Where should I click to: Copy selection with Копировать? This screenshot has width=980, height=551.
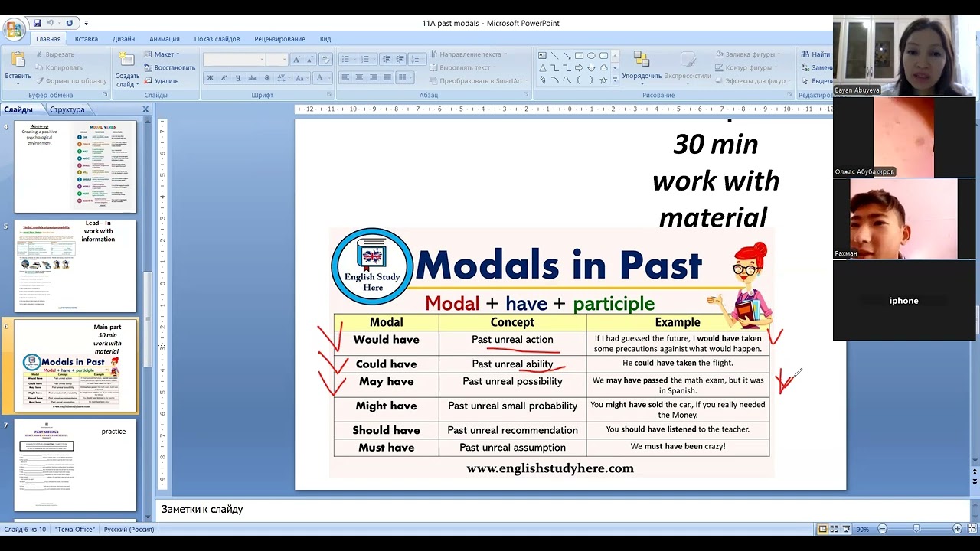(58, 67)
